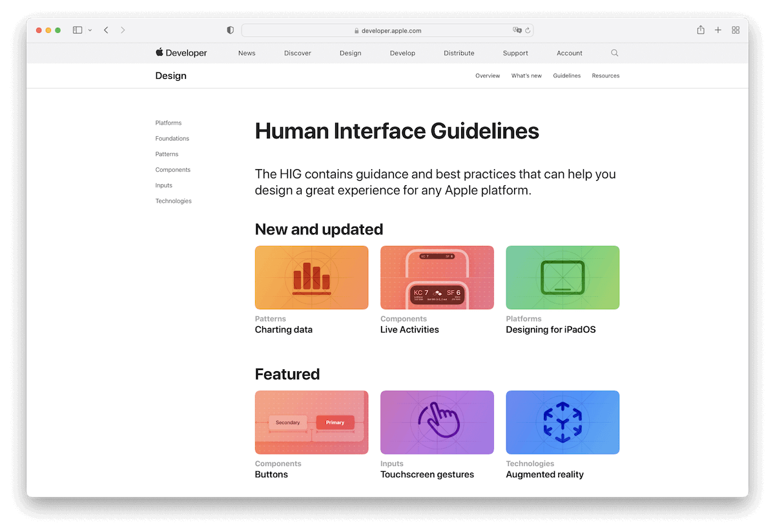This screenshot has height=532, width=775.
Task: Open the sidebar dropdown chevron
Action: pos(90,30)
